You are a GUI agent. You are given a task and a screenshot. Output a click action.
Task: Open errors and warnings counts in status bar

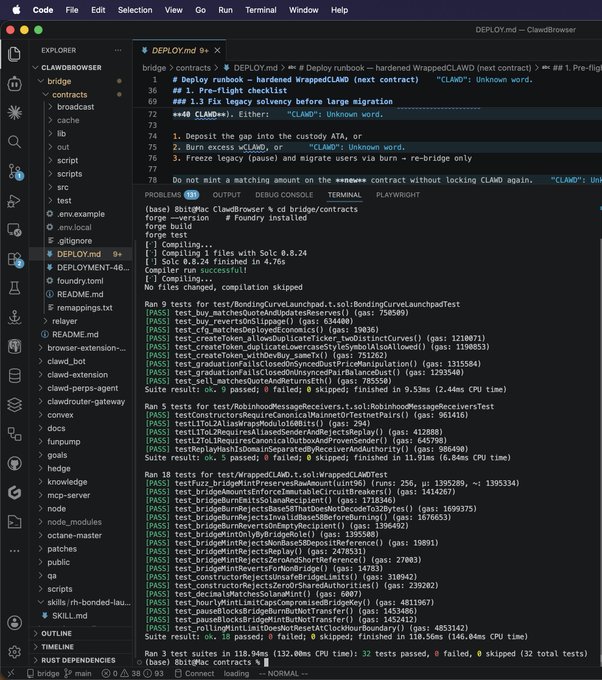click(x=132, y=673)
